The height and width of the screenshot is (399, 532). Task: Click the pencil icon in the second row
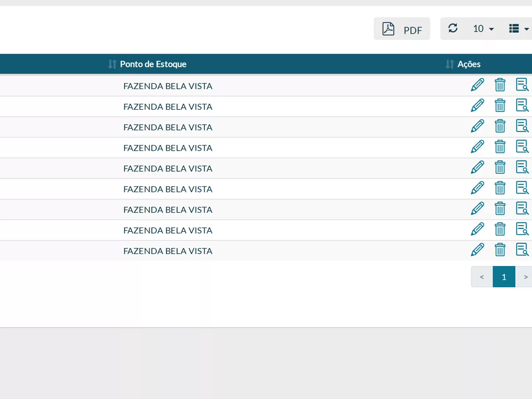point(477,106)
